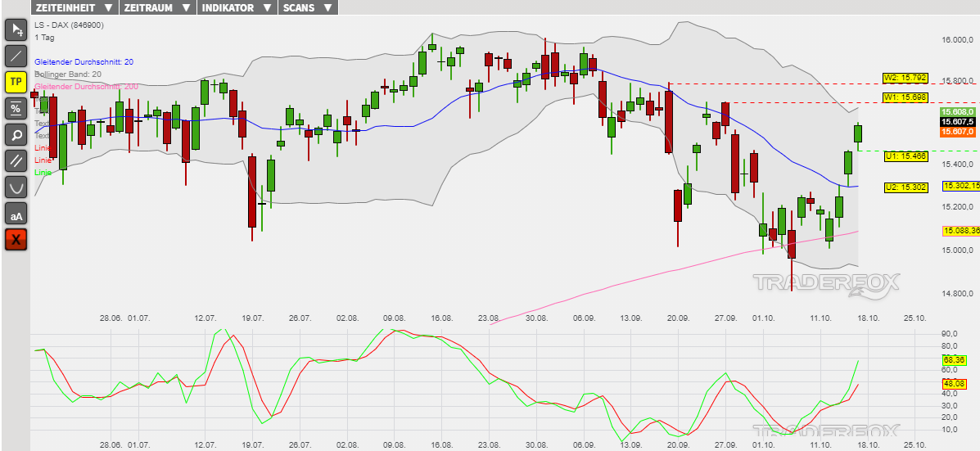
Task: Pick the parallel channel lines tool
Action: pyautogui.click(x=16, y=160)
